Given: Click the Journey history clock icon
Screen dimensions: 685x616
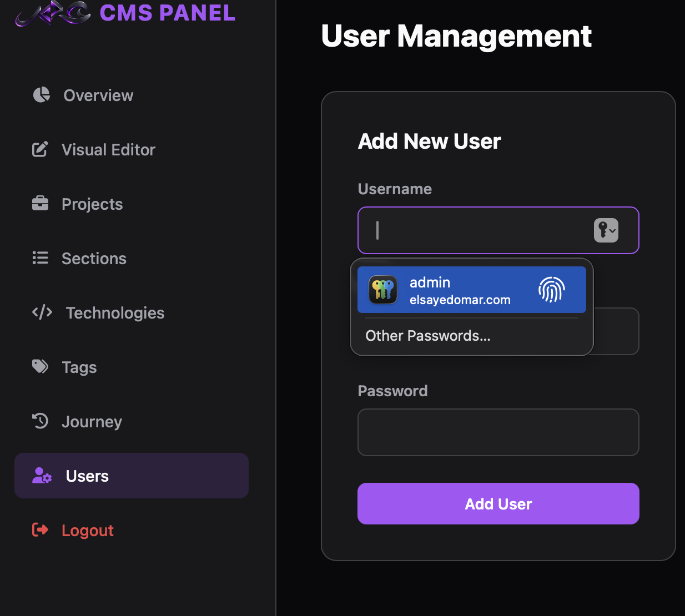Looking at the screenshot, I should (x=40, y=421).
